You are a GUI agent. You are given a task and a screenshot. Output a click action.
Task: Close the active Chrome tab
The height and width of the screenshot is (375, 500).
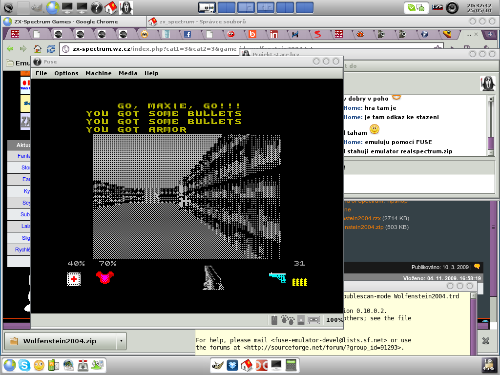pyautogui.click(x=476, y=34)
